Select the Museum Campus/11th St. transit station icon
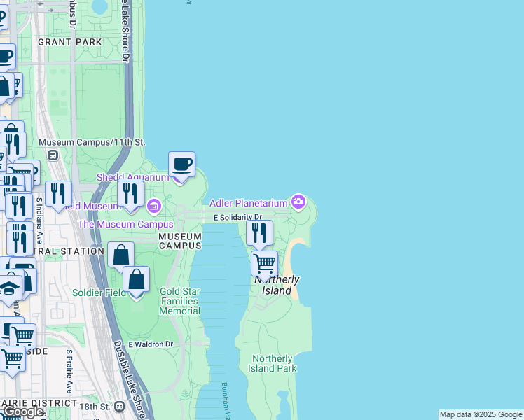Viewport: 524px width, 420px height. point(53,155)
